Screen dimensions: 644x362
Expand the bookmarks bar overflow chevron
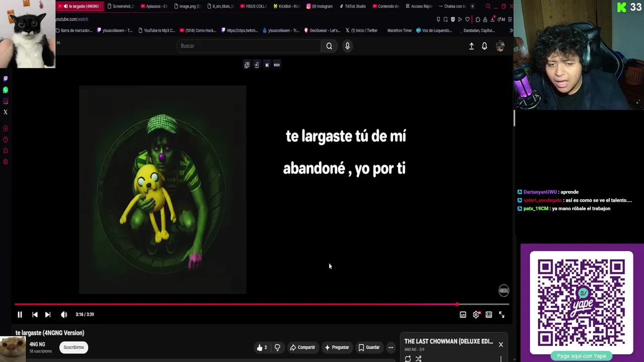point(511,31)
